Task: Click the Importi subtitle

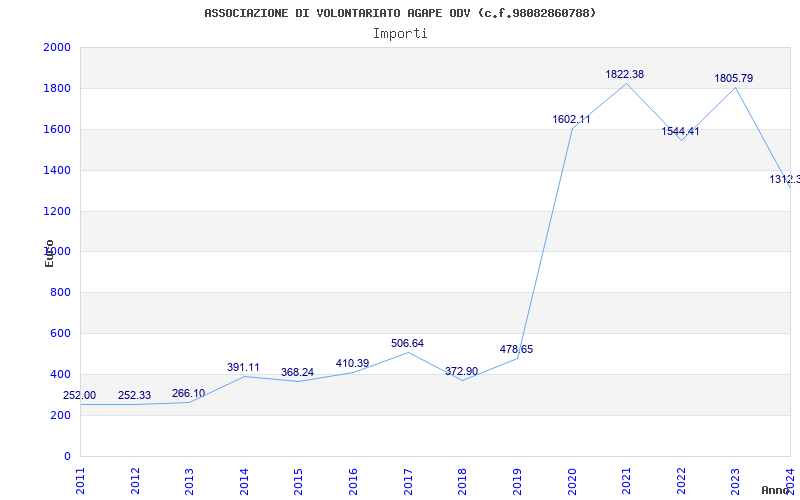Action: [x=400, y=34]
